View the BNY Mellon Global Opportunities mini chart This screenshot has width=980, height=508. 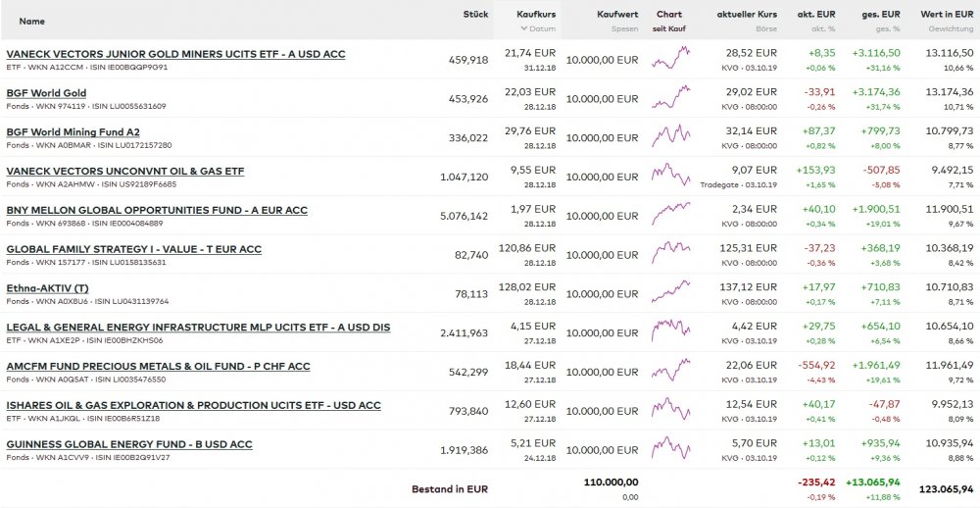tap(670, 215)
